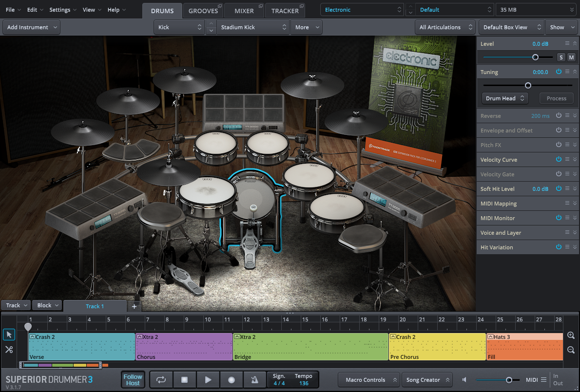Toggle the loop playback icon
580x392 pixels.
(x=161, y=380)
